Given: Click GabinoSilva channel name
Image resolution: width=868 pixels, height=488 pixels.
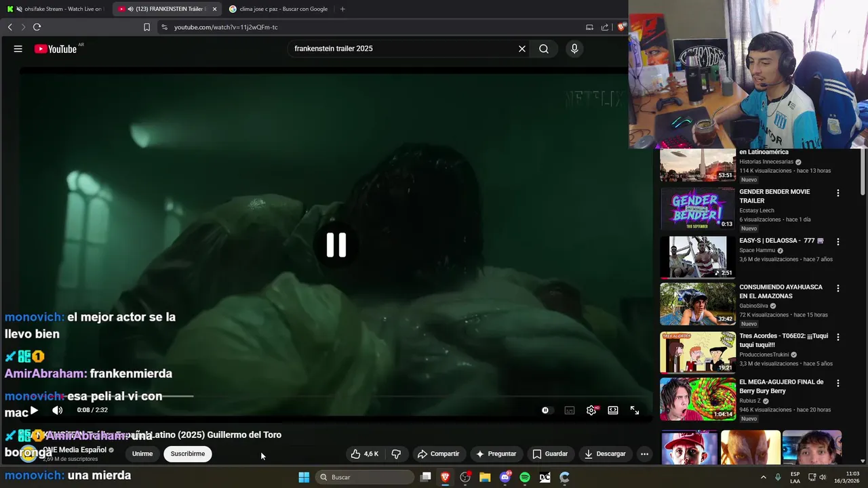Looking at the screenshot, I should 753,306.
